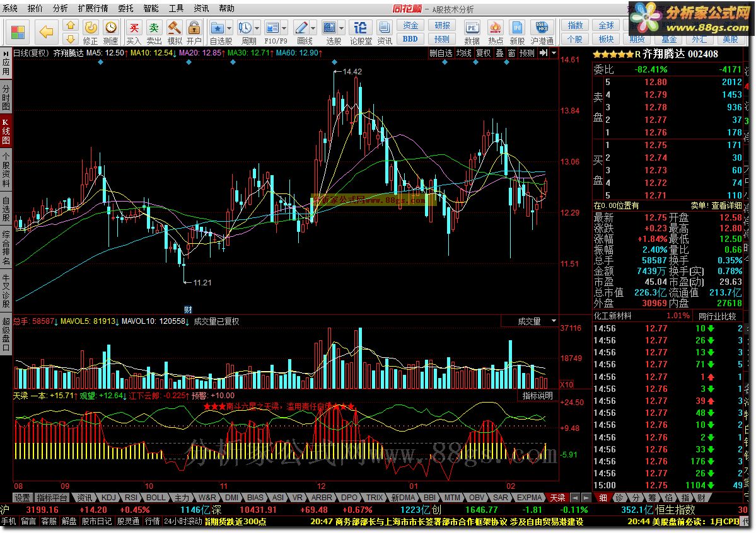Toggle 叠 overlay mode

tap(499, 53)
